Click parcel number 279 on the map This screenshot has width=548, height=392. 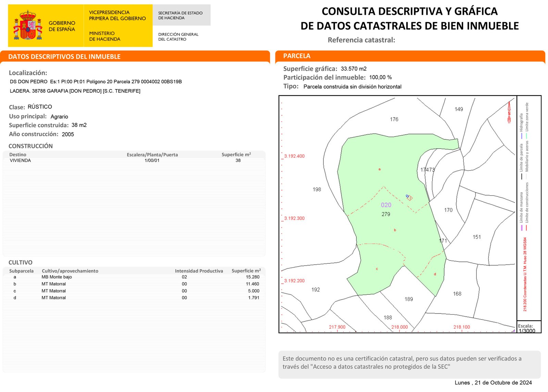click(386, 214)
